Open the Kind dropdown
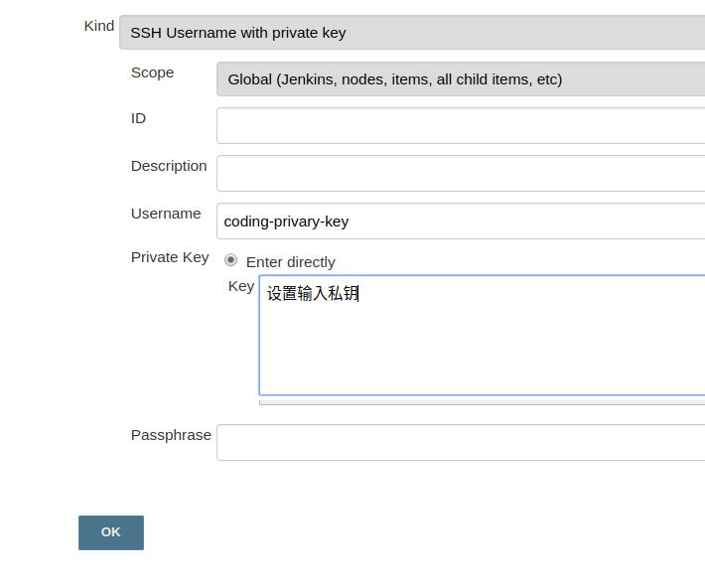 coord(411,33)
